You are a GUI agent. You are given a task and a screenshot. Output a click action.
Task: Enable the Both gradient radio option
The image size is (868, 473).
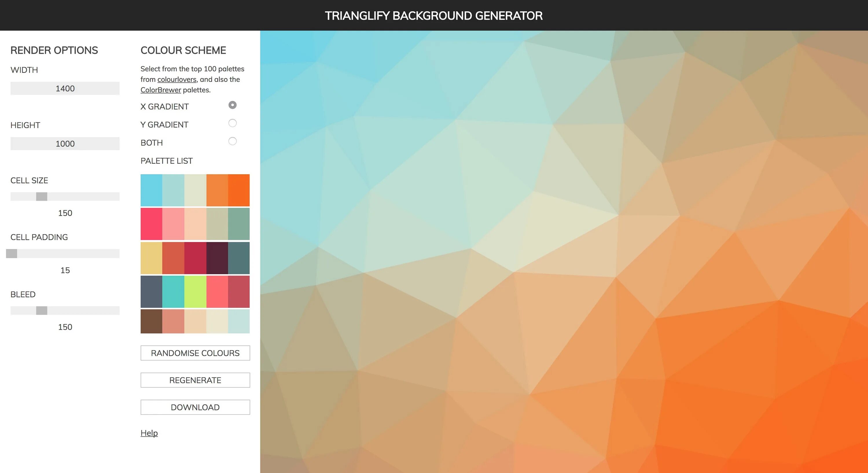pos(232,141)
